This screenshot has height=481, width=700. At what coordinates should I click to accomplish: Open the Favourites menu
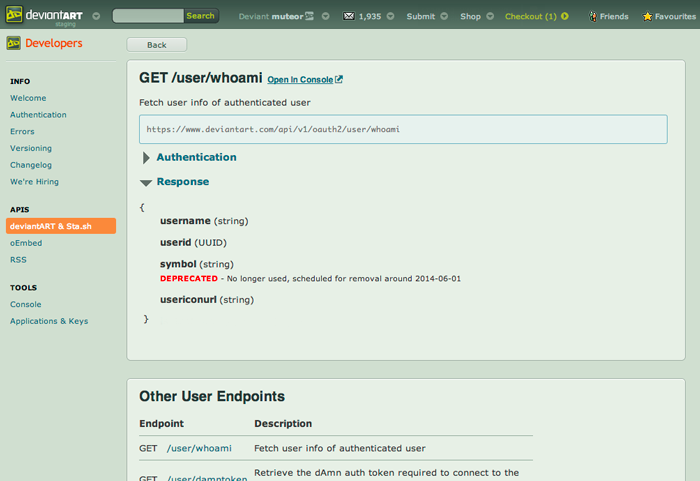tap(675, 17)
